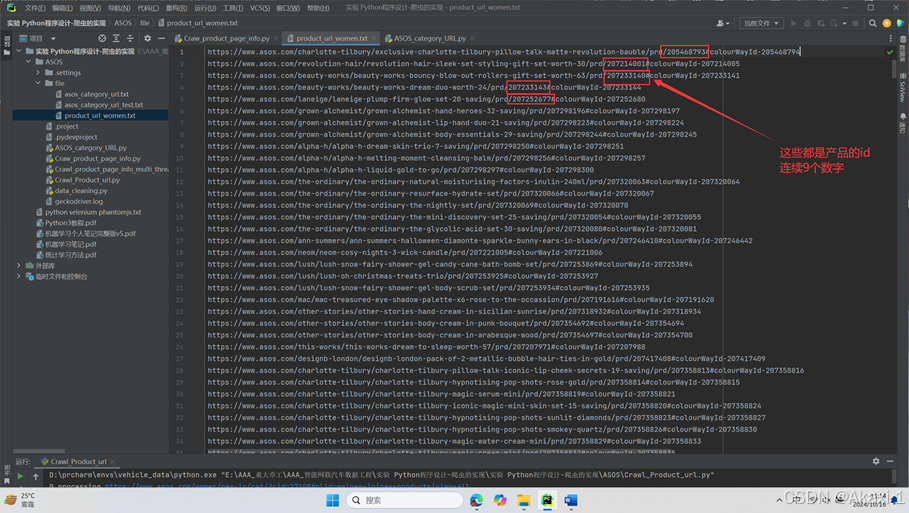The width and height of the screenshot is (909, 513).
Task: Click the Debug bug icon
Action: 807,23
